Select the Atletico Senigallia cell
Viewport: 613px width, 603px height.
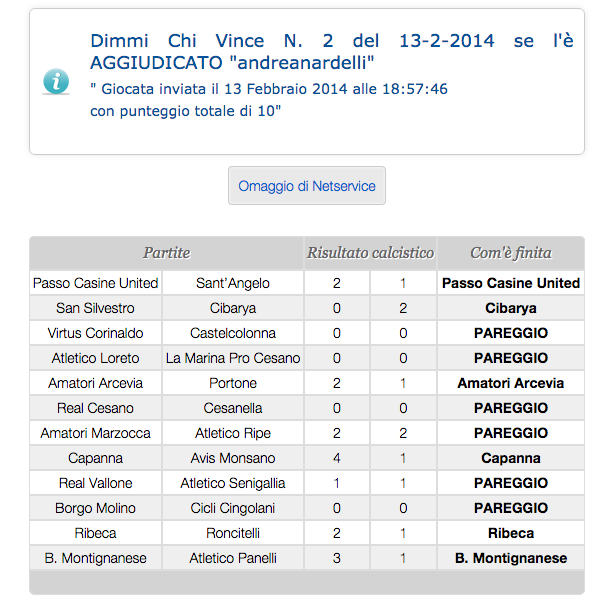pyautogui.click(x=232, y=483)
